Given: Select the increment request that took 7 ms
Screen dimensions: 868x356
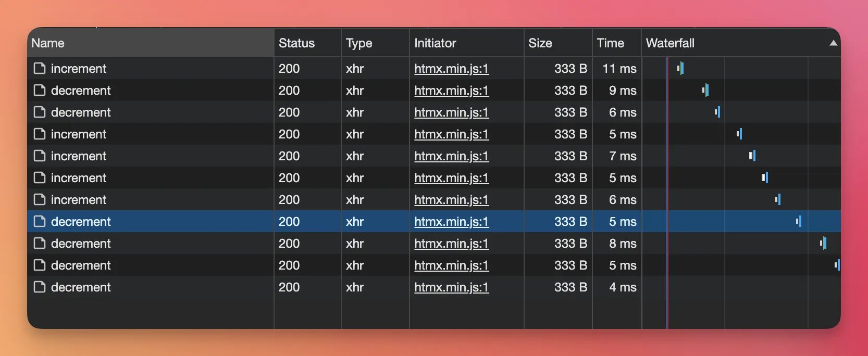Looking at the screenshot, I should coord(79,156).
